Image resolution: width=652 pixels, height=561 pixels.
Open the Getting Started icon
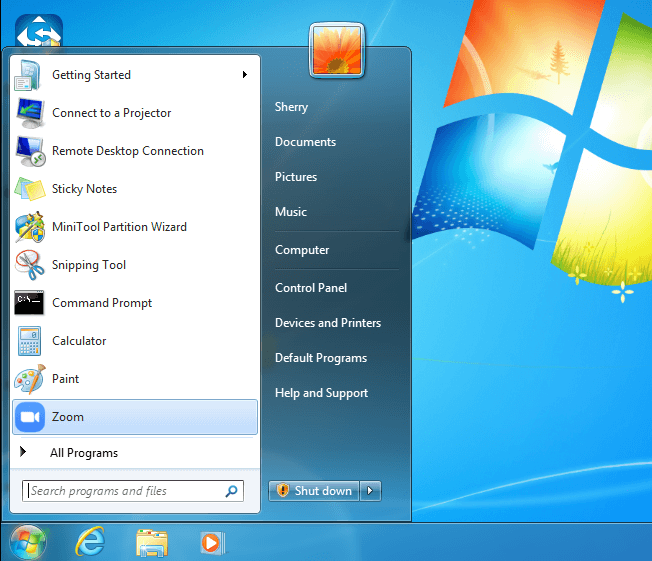(x=27, y=75)
